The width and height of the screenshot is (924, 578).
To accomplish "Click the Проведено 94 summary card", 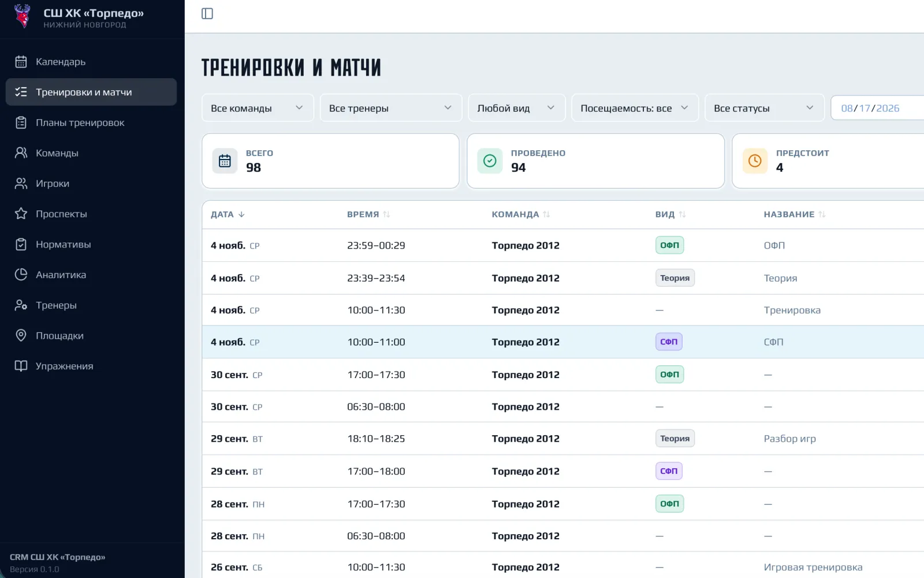I will (595, 161).
